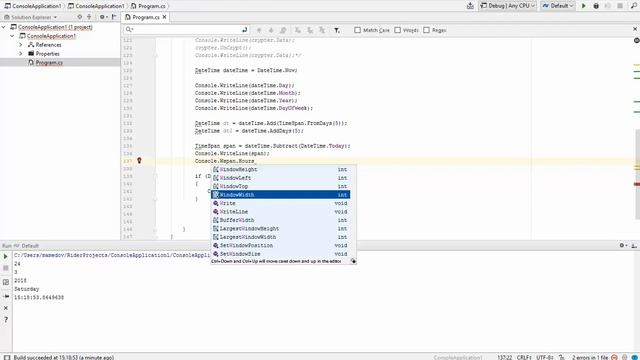
Task: Click the CRLF line separator status item
Action: (524, 357)
